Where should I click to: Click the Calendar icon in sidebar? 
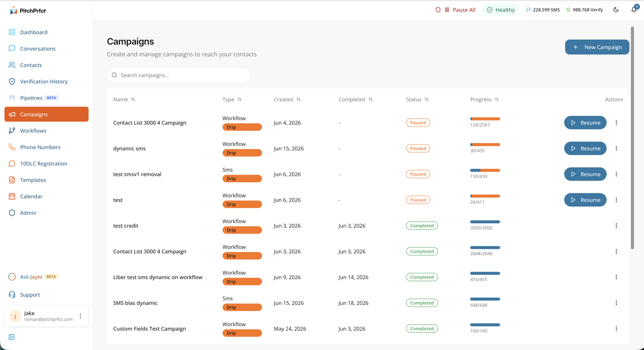(12, 196)
